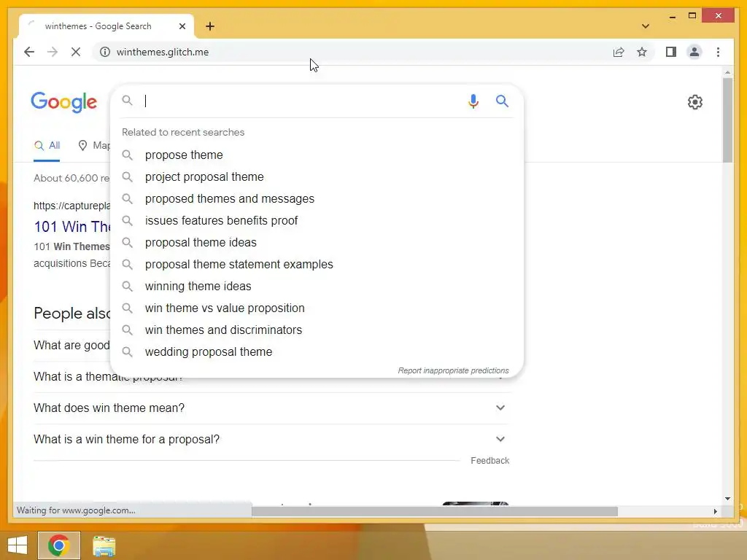Open the "101 Win The..." search result title
The image size is (747, 560).
coord(72,227)
